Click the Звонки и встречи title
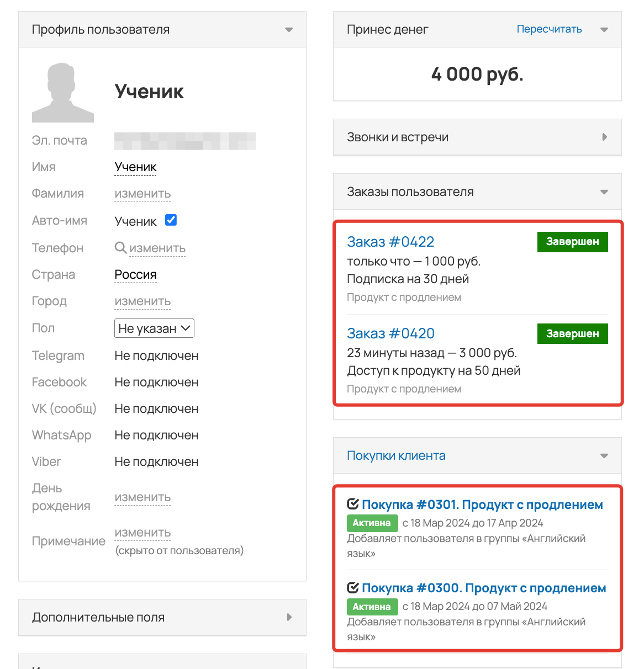Image resolution: width=644 pixels, height=669 pixels. tap(398, 137)
